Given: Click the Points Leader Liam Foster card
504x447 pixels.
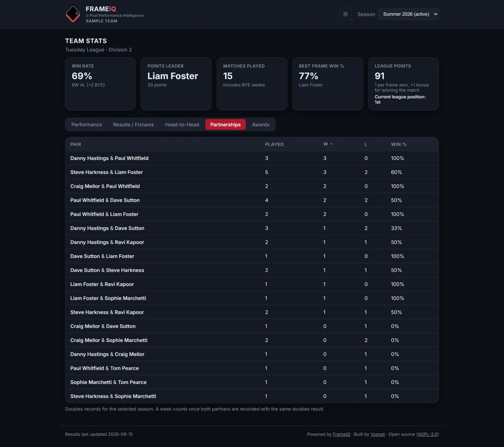Looking at the screenshot, I should pos(176,84).
